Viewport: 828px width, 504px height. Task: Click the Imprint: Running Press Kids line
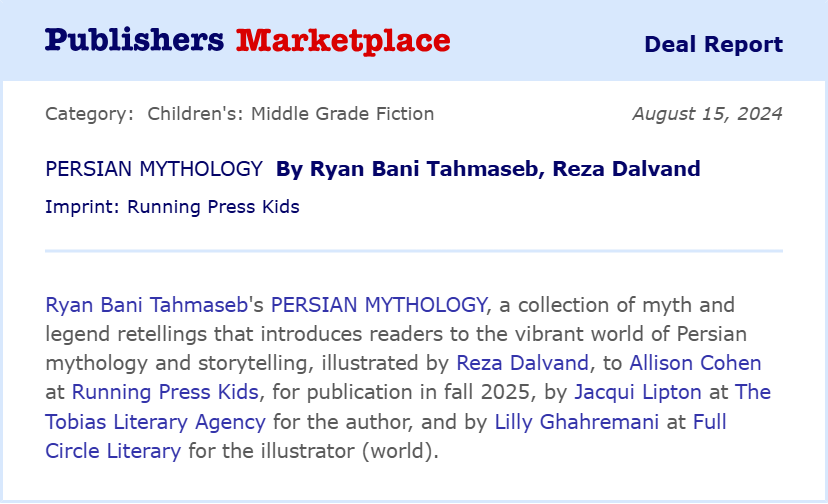[172, 207]
